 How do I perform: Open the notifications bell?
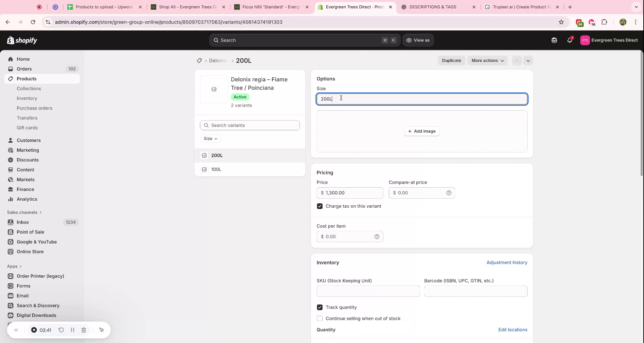pyautogui.click(x=570, y=40)
